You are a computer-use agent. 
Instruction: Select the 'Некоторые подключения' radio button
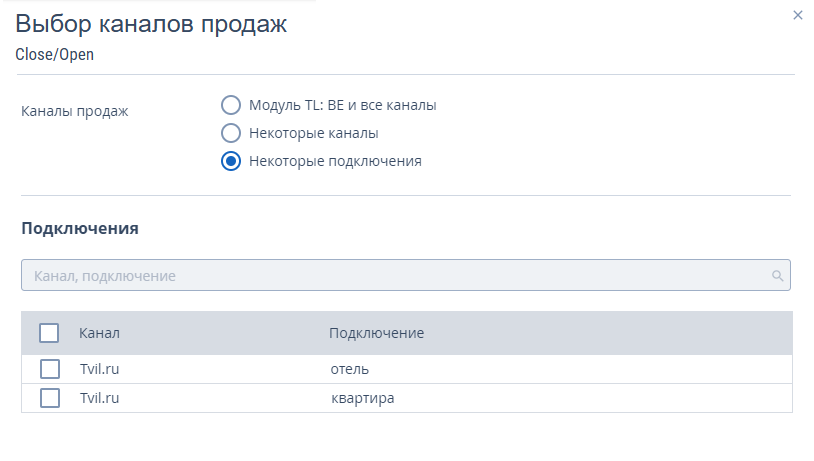tap(231, 161)
